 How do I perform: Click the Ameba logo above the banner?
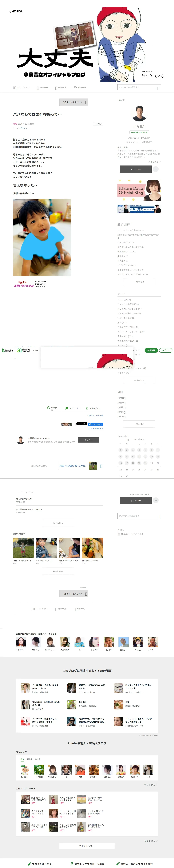(16, 11)
